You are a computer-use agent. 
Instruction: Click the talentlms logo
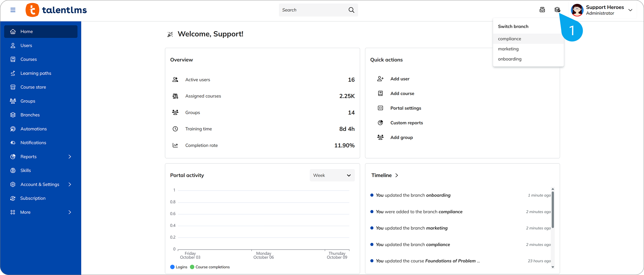tap(56, 10)
